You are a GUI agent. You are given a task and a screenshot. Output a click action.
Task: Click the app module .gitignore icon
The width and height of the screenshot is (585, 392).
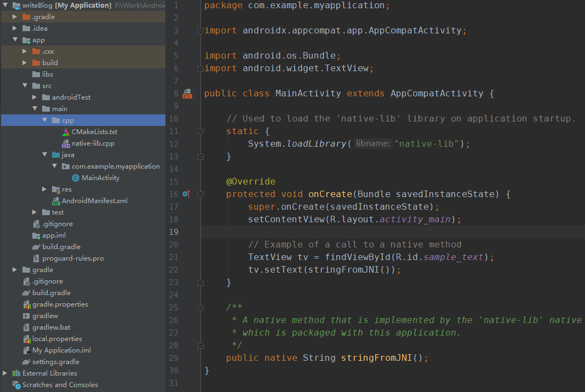[x=36, y=224]
